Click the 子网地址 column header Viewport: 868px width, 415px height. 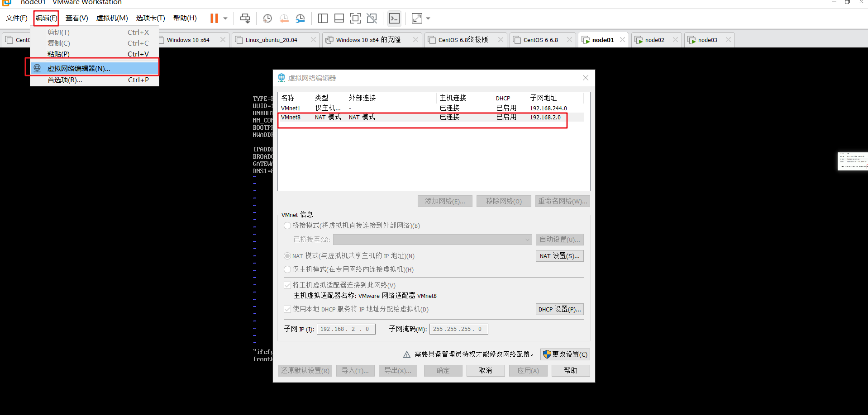tap(555, 98)
